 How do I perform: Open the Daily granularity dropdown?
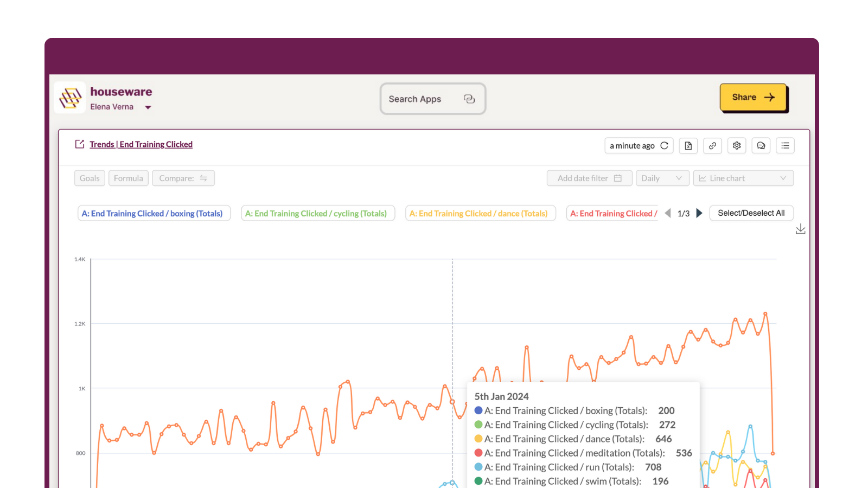point(662,178)
